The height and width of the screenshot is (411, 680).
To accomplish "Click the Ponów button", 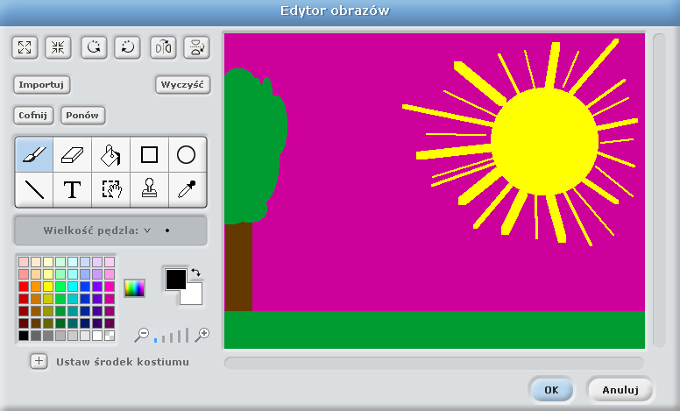I will pyautogui.click(x=82, y=115).
